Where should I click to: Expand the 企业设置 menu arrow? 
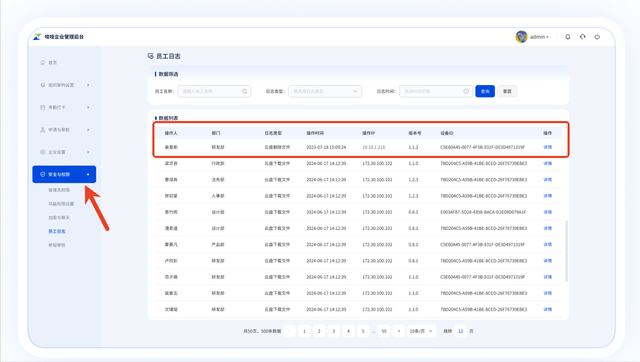[x=88, y=152]
